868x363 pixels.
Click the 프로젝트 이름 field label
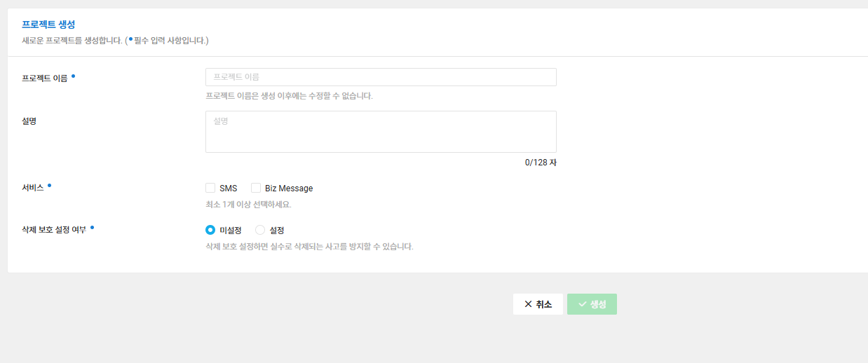point(45,78)
